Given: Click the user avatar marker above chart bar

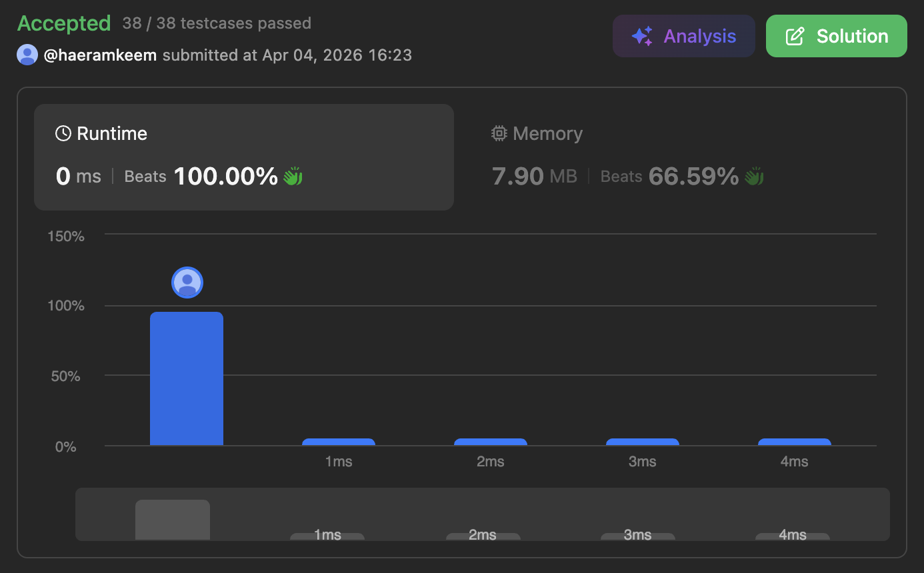Looking at the screenshot, I should [187, 283].
